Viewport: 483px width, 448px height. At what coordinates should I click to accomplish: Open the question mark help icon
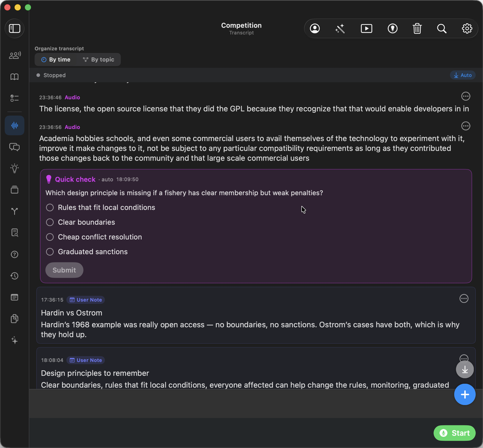click(x=14, y=254)
